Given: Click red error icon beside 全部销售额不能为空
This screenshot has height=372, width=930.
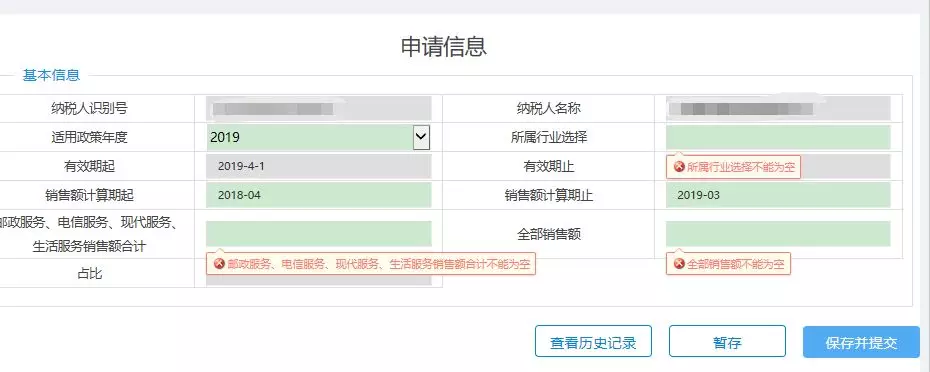Looking at the screenshot, I should click(679, 264).
